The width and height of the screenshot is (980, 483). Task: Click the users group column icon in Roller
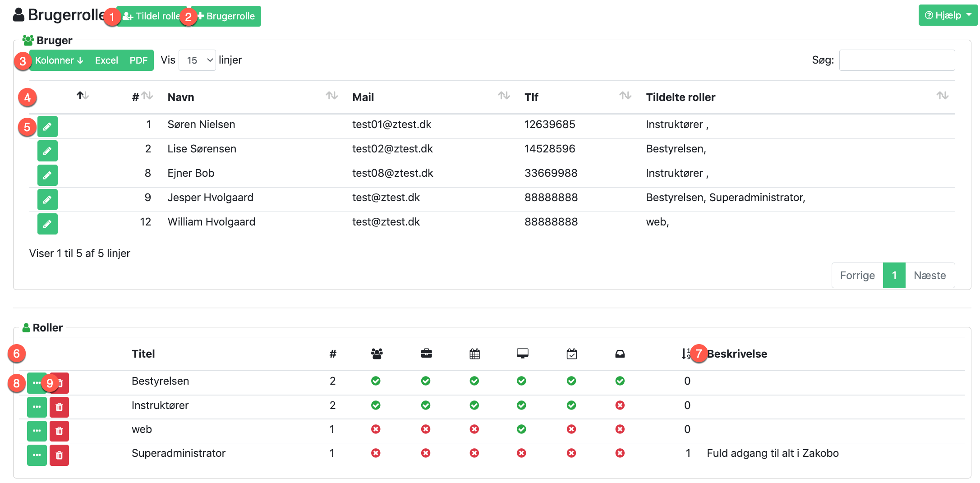point(377,354)
